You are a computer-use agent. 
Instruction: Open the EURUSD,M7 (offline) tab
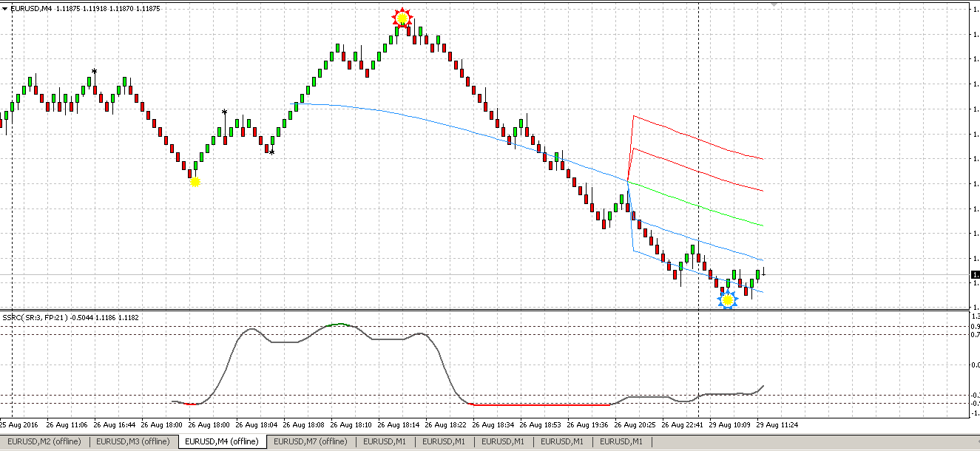(311, 441)
